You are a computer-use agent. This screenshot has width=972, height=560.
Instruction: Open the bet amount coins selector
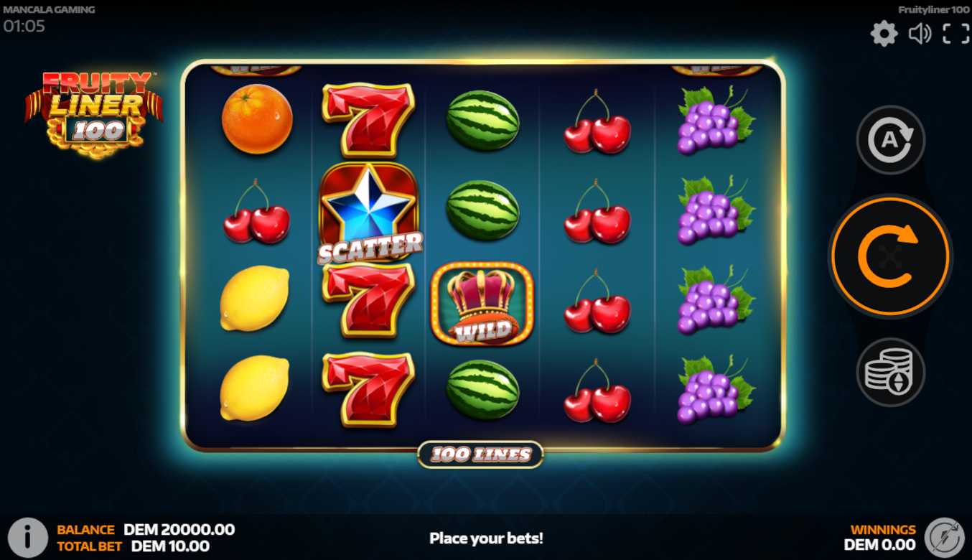[x=890, y=372]
